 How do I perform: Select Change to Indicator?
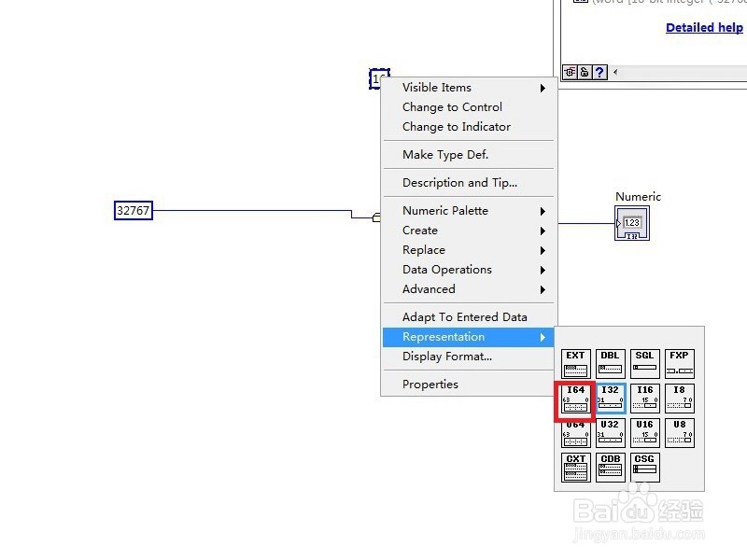click(x=469, y=127)
